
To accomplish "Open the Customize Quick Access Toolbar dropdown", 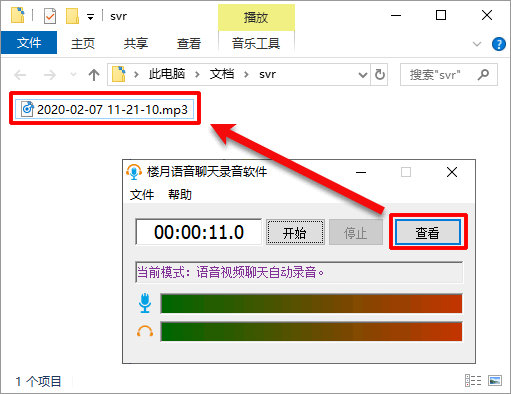I will (x=90, y=17).
